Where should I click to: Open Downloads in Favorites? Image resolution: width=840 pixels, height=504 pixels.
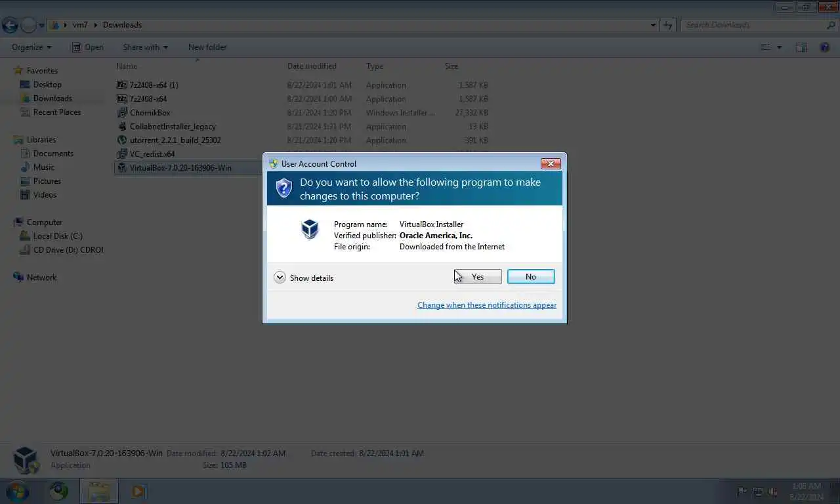tap(52, 98)
